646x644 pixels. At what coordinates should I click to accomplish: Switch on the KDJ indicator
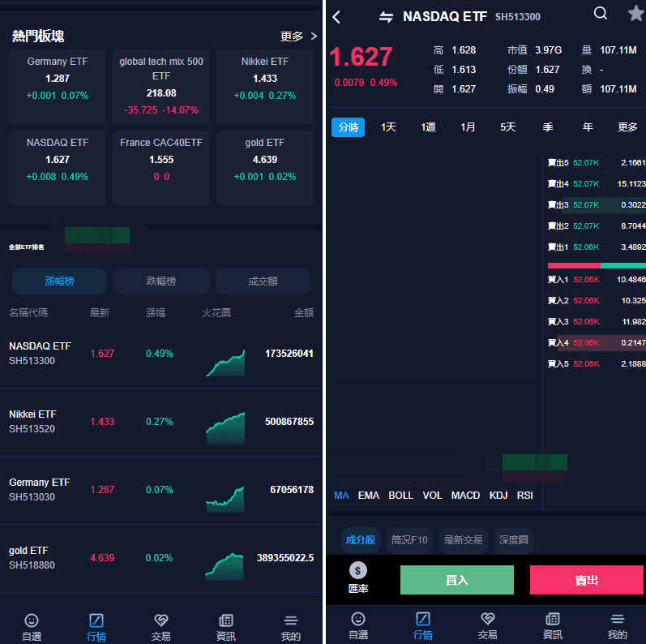click(498, 496)
